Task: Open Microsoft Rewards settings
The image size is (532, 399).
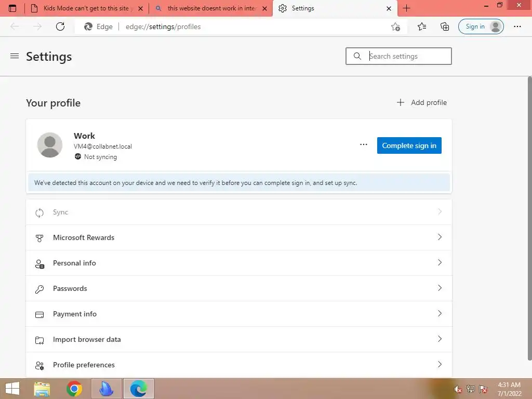Action: tap(239, 237)
